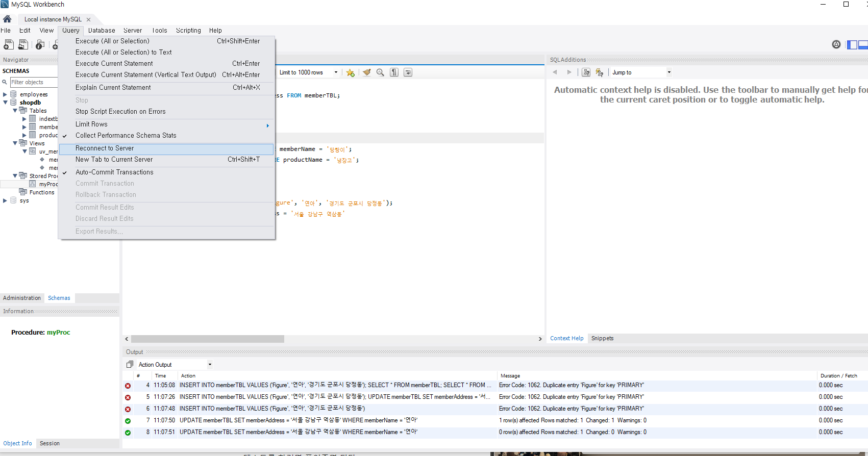Toggle automatic context help icon
The height and width of the screenshot is (456, 868).
pyautogui.click(x=600, y=72)
